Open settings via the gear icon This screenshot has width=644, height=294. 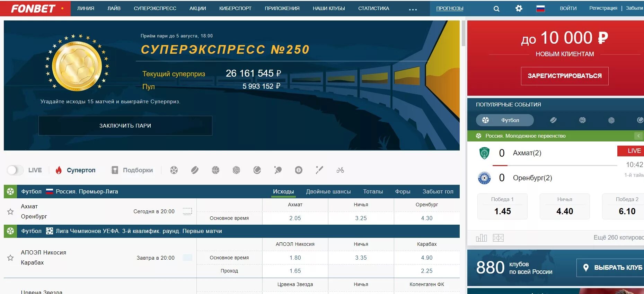519,8
